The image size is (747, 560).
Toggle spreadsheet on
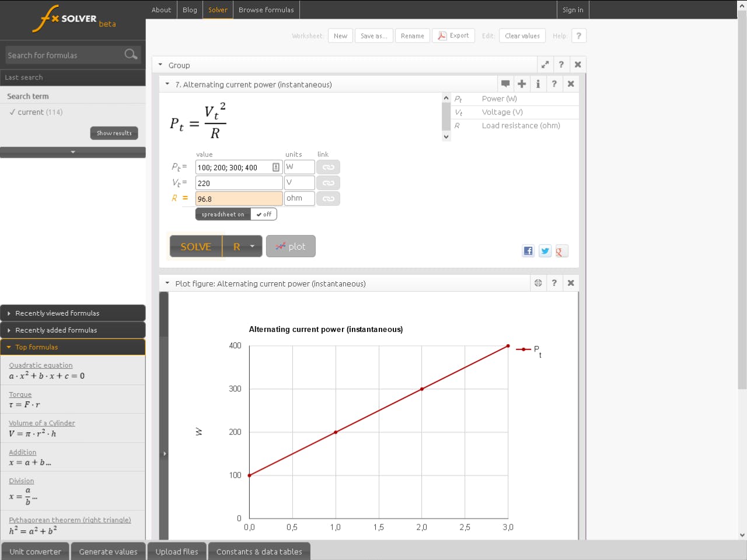click(223, 214)
